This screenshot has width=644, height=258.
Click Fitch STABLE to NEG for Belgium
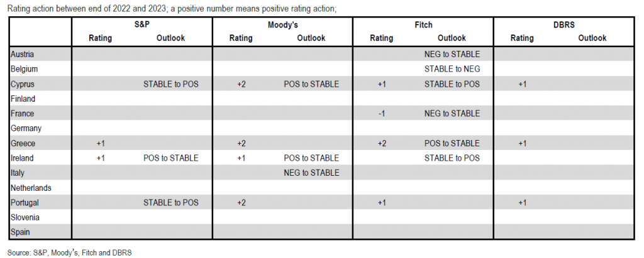click(x=452, y=69)
